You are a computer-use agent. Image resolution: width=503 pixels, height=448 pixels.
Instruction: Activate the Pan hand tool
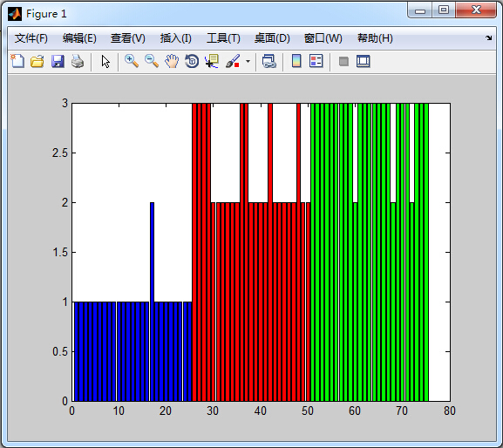point(172,61)
